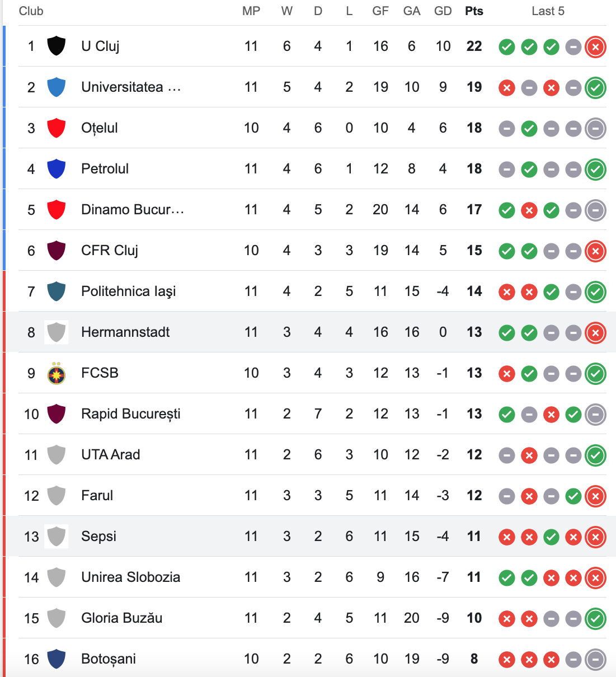Click the Last 5 column header
This screenshot has height=677, width=616.
(548, 11)
